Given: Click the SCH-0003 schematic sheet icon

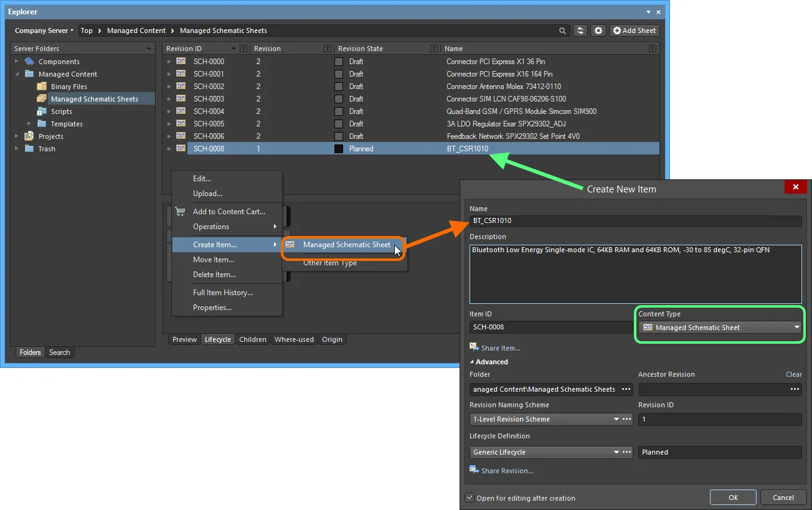Looking at the screenshot, I should pyautogui.click(x=181, y=98).
